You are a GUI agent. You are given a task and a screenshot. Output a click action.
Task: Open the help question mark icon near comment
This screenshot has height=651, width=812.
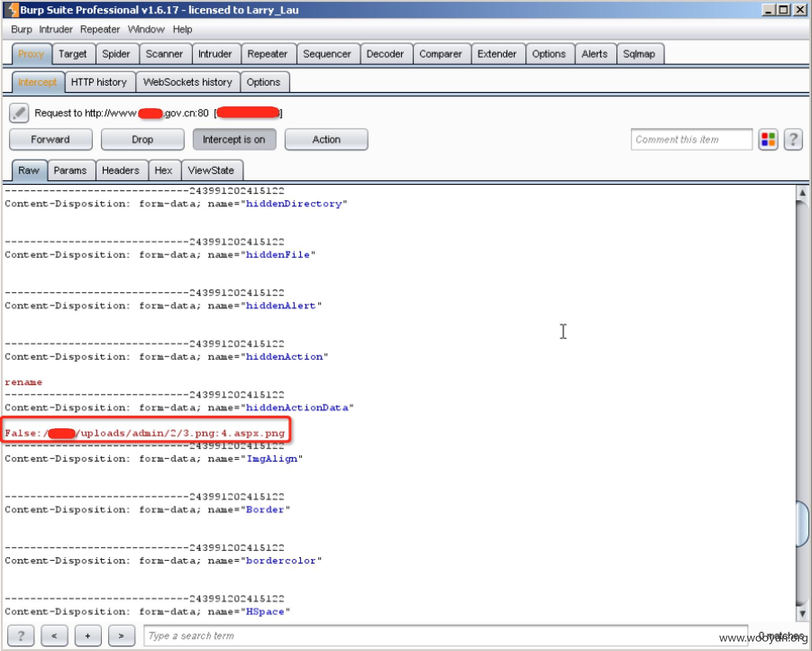pos(793,139)
